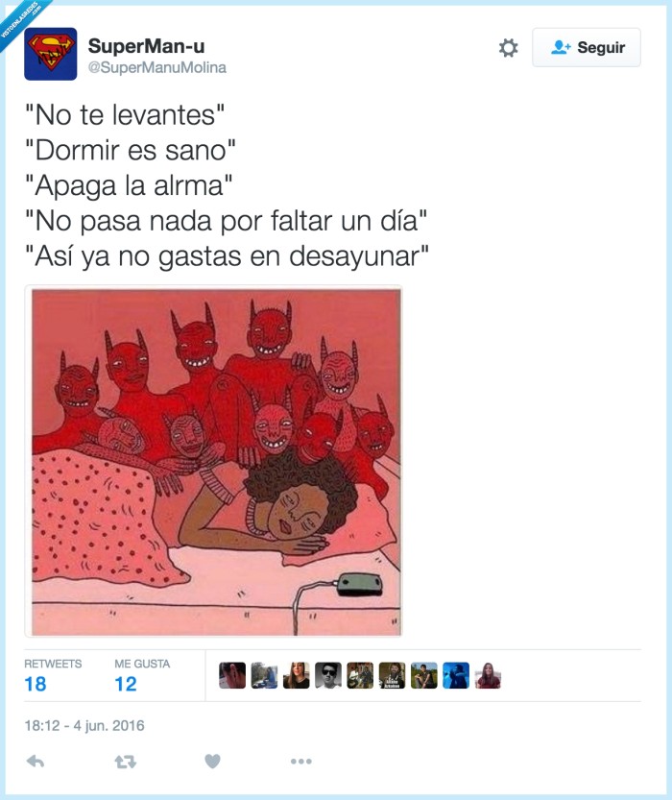Open the gear settings icon

[x=508, y=47]
